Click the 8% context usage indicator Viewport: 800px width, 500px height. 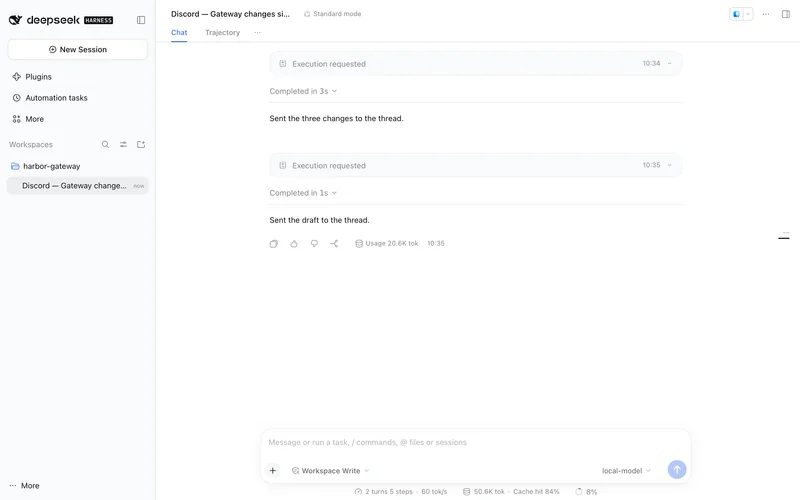click(x=586, y=492)
